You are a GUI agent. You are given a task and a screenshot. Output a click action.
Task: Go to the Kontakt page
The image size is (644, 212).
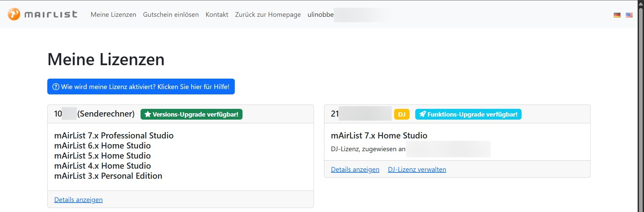[x=217, y=14]
